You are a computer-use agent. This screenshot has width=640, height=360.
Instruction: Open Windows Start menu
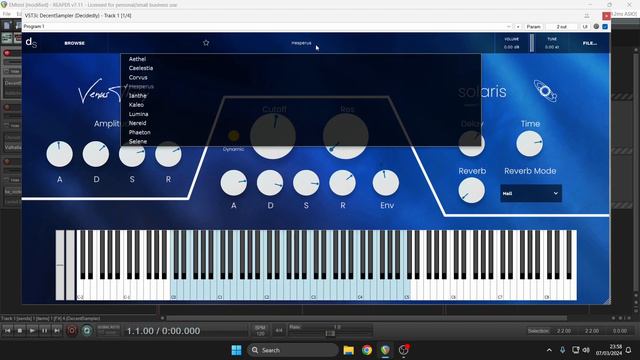(x=236, y=350)
